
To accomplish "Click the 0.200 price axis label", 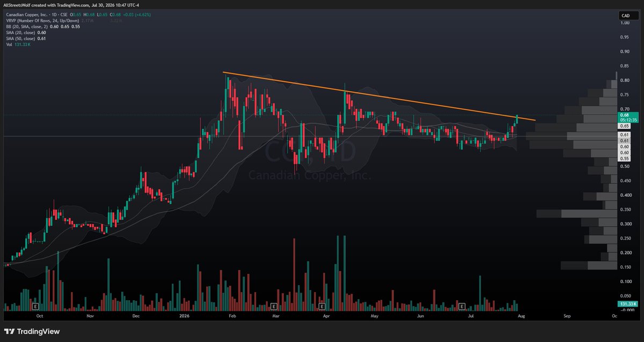I will pos(625,252).
